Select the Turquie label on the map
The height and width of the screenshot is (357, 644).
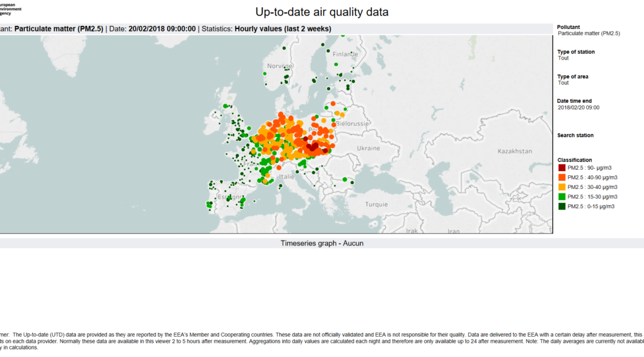point(376,205)
